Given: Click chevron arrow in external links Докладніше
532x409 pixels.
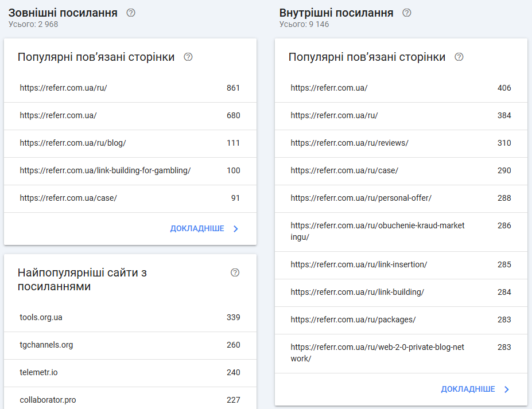Looking at the screenshot, I should [x=236, y=229].
